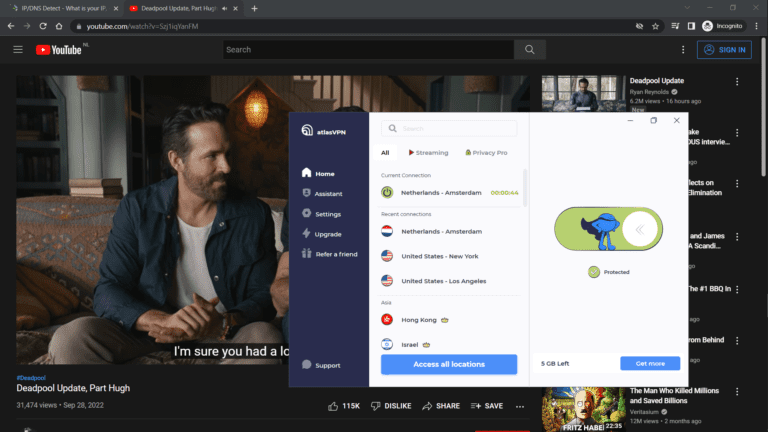Click the #Deadpool hashtag link

(31, 378)
